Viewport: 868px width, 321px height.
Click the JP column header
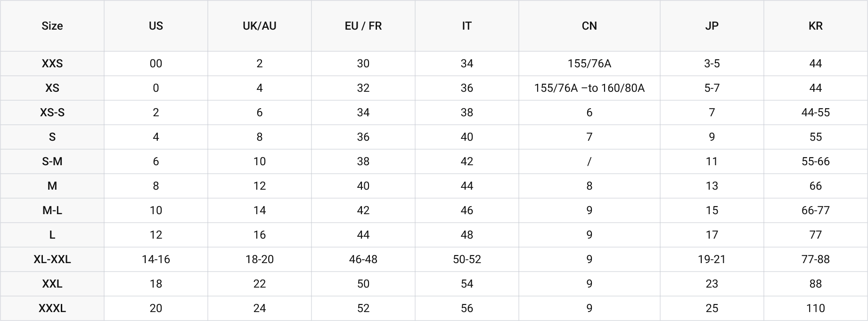click(712, 26)
